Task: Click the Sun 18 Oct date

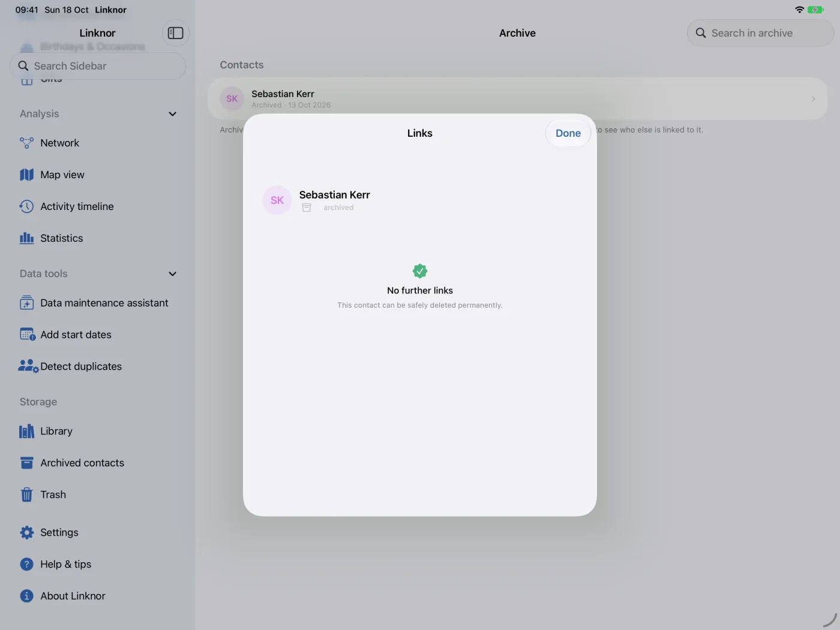Action: pos(67,10)
